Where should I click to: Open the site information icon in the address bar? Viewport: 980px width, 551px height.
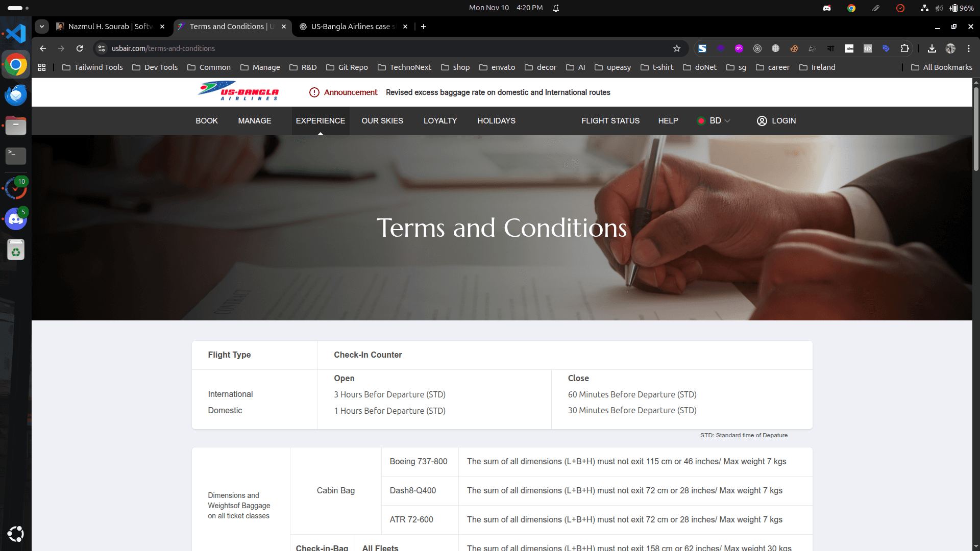[102, 48]
